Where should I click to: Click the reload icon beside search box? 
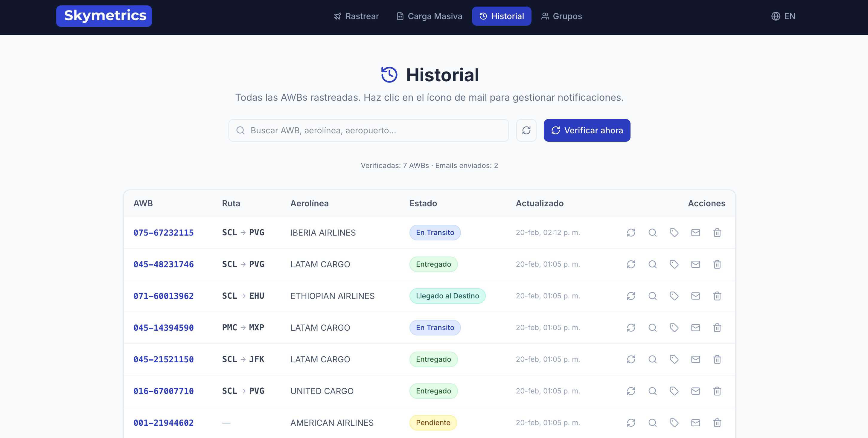tap(526, 130)
